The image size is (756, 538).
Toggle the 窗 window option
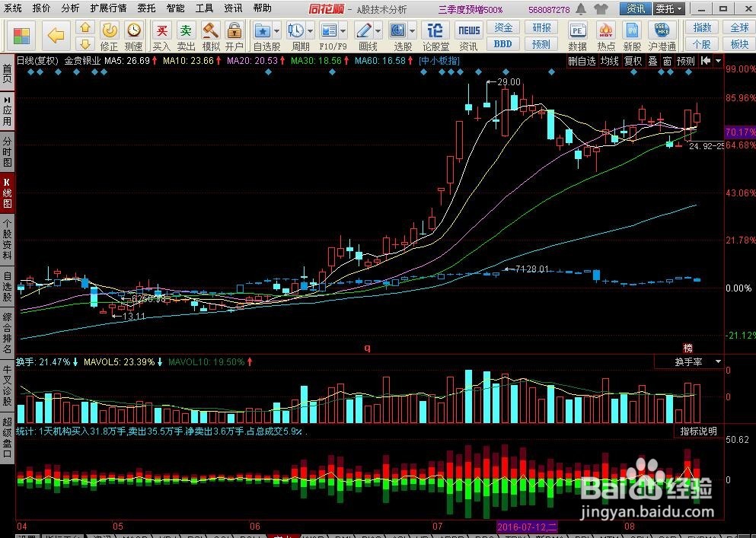coord(667,61)
